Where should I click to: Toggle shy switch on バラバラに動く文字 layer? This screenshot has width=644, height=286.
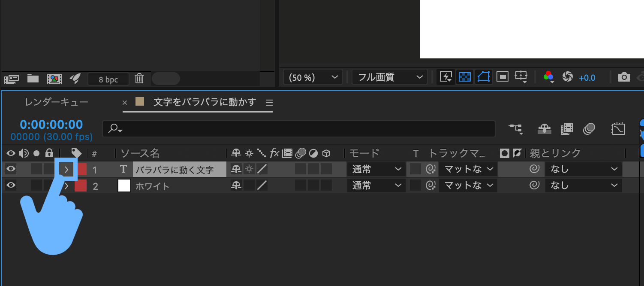(x=236, y=169)
